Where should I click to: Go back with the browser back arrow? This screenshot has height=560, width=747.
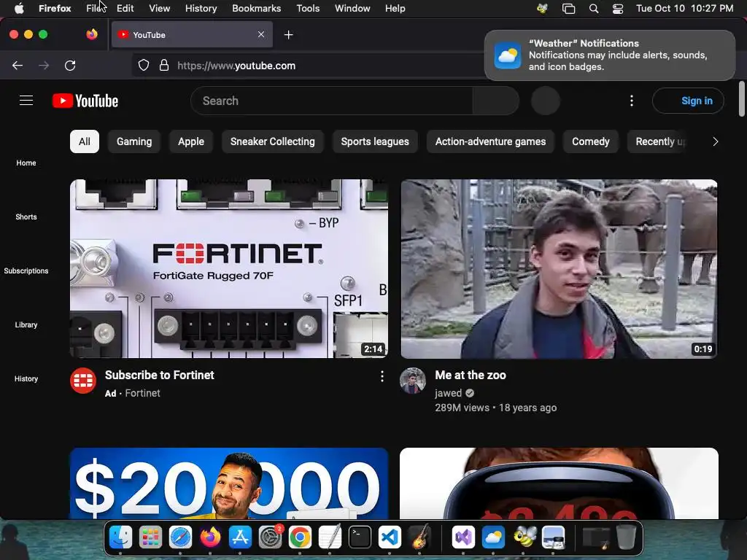18,66
